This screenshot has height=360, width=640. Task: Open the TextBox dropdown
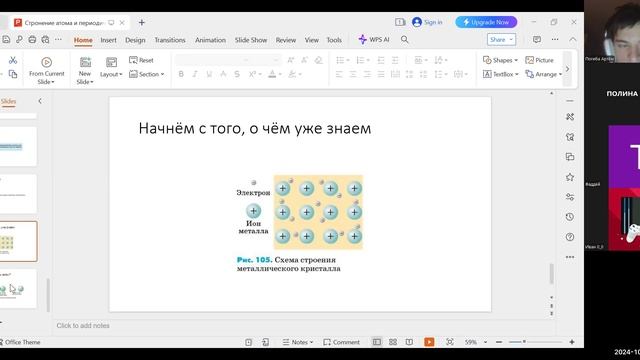coord(500,74)
